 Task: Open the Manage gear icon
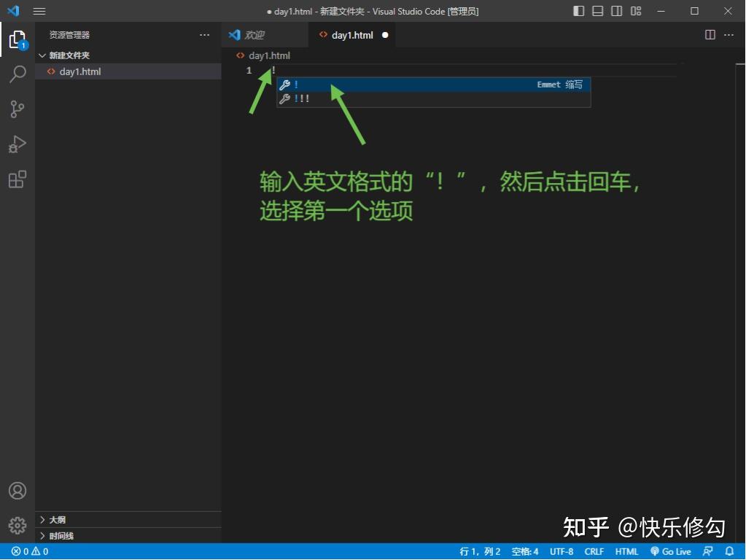(x=18, y=525)
